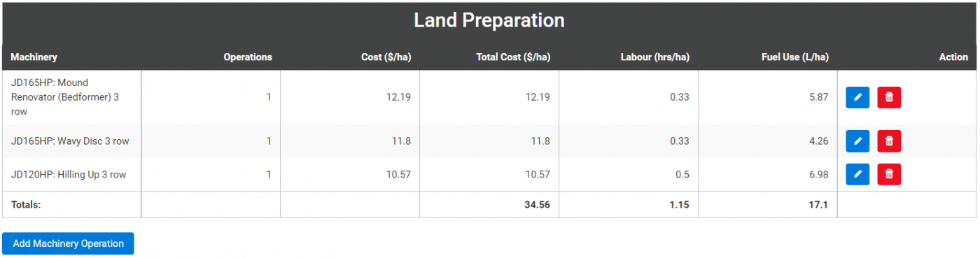Select the Action column header

pos(953,57)
